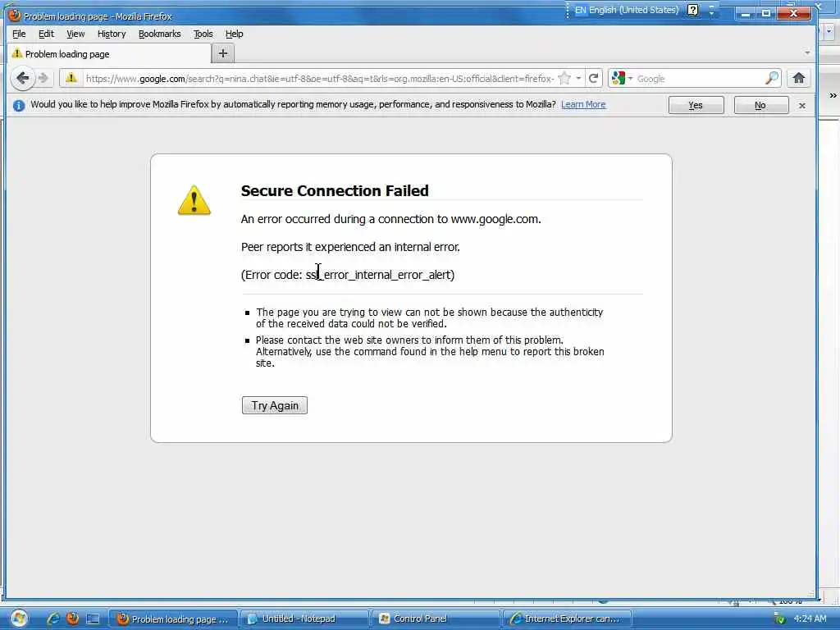Click Yes to report performance data
The width and height of the screenshot is (840, 630).
[x=696, y=105]
